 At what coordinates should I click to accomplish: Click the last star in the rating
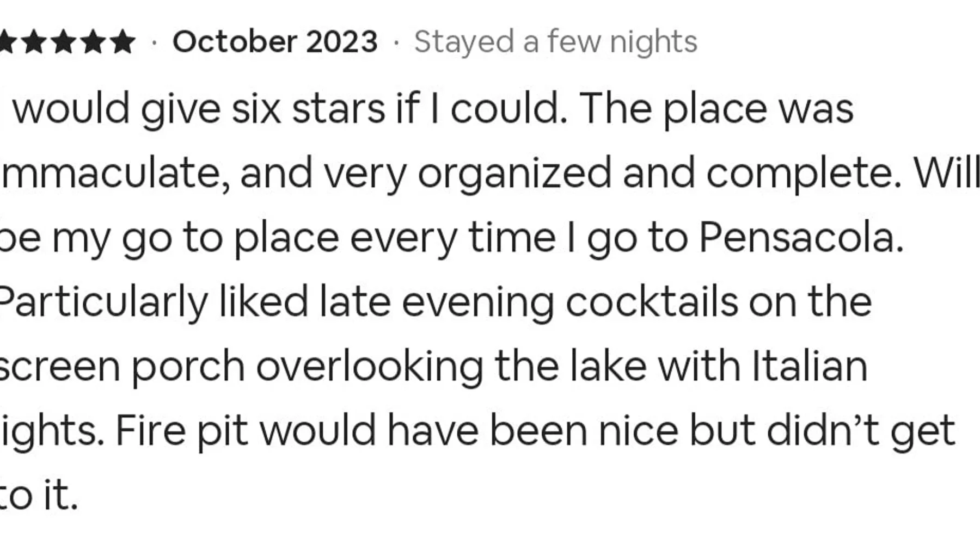coord(123,42)
